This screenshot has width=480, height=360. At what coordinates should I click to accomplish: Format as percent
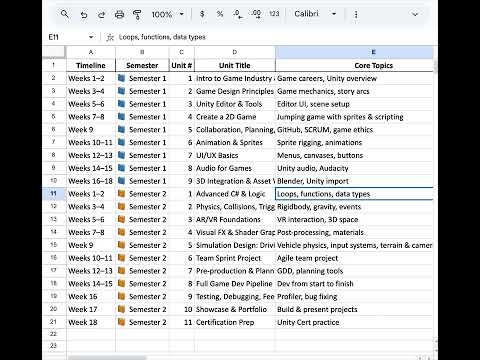pos(220,14)
